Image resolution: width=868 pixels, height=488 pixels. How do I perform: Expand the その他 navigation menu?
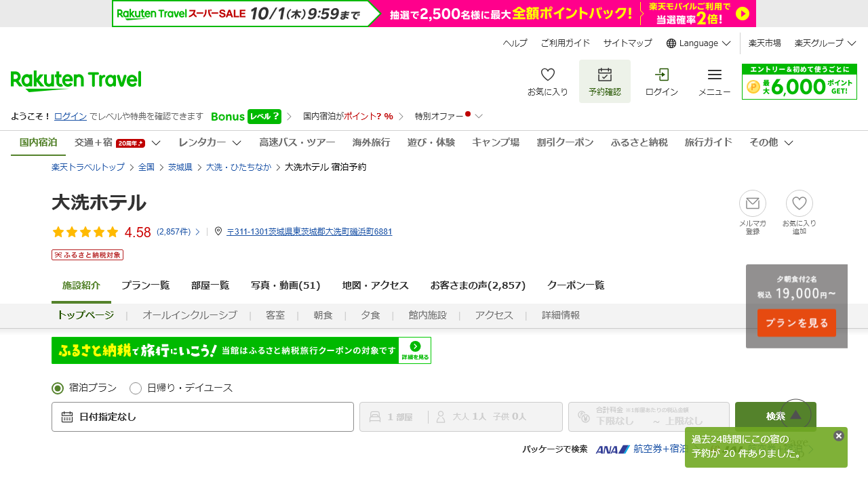click(x=772, y=142)
